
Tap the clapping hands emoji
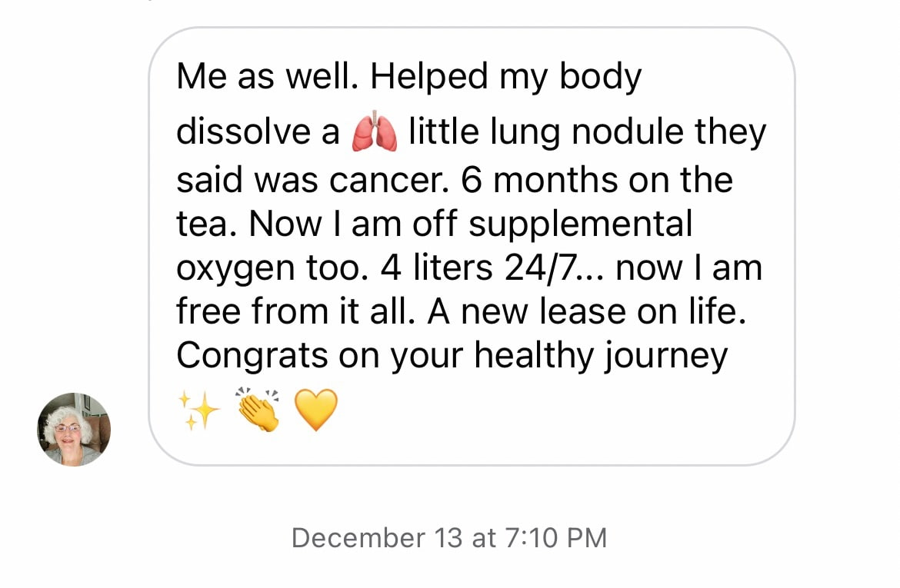(258, 408)
